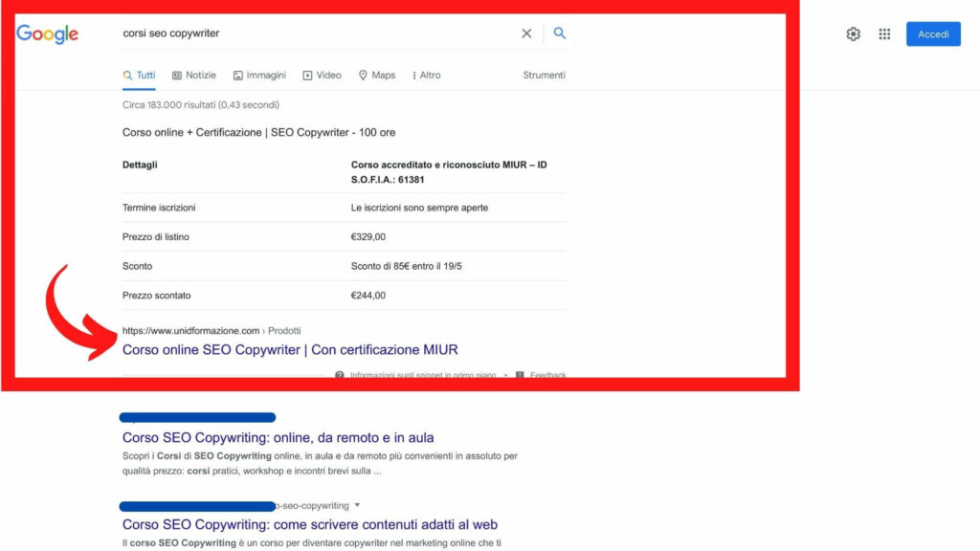This screenshot has width=980, height=551.
Task: Click the Accedi sign-in button
Action: pos(933,34)
